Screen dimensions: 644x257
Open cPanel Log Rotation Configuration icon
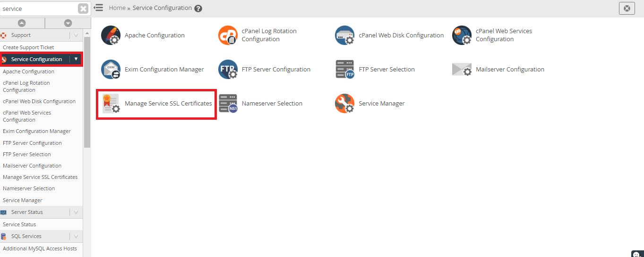(x=228, y=35)
